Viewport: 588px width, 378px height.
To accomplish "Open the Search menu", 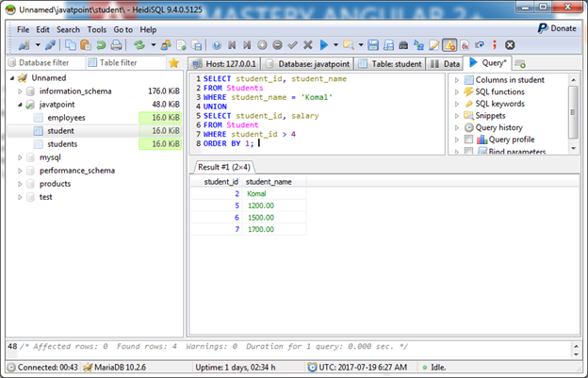I will click(x=68, y=29).
